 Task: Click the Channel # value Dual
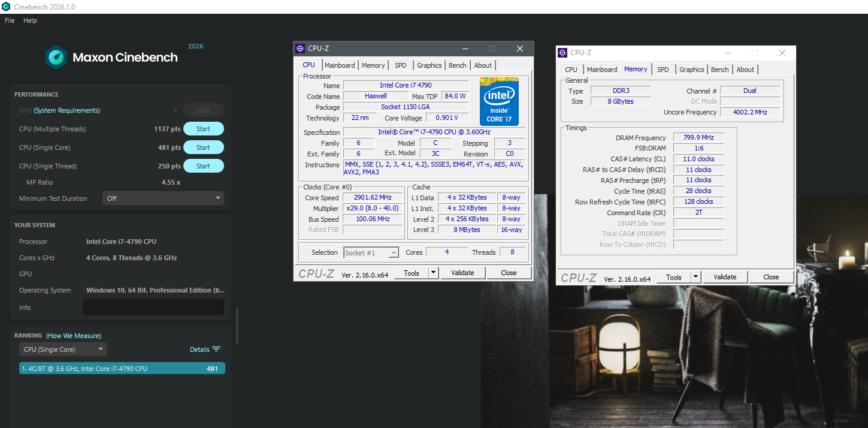pyautogui.click(x=750, y=91)
